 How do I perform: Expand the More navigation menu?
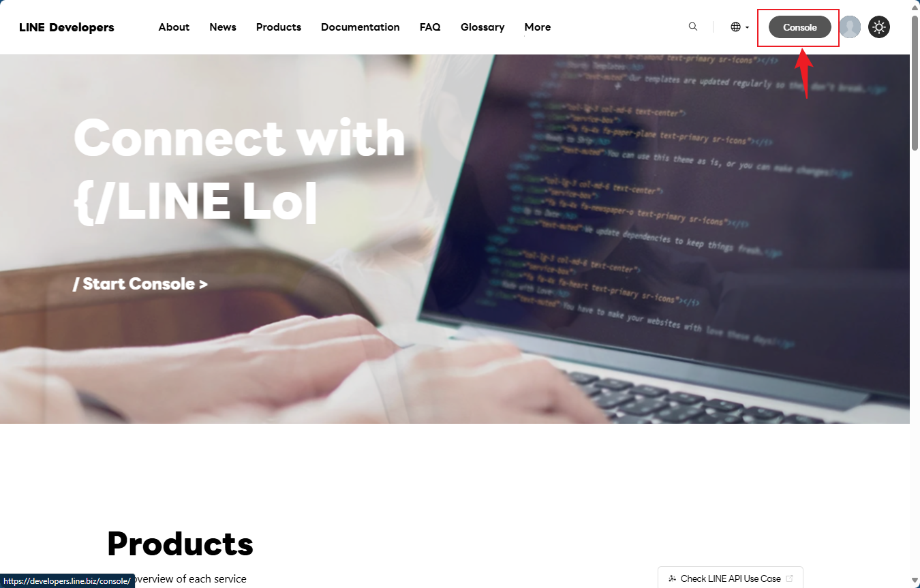538,27
